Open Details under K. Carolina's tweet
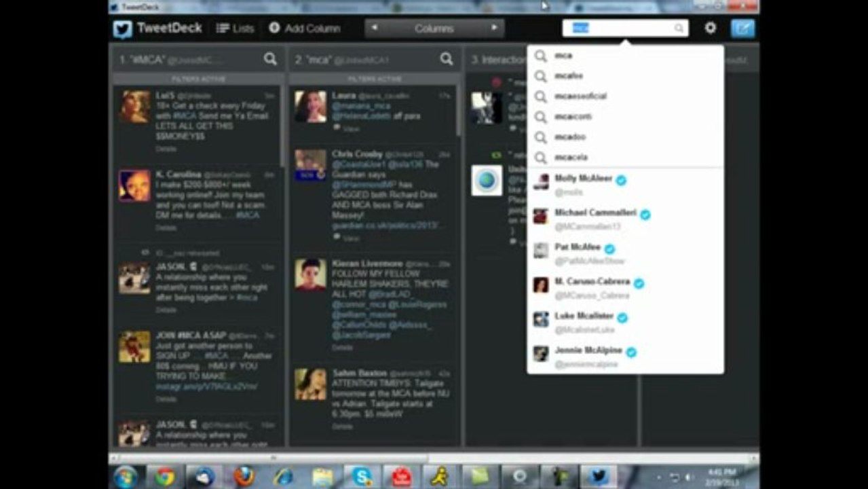Screen dimensions: 868x489 pos(166,228)
